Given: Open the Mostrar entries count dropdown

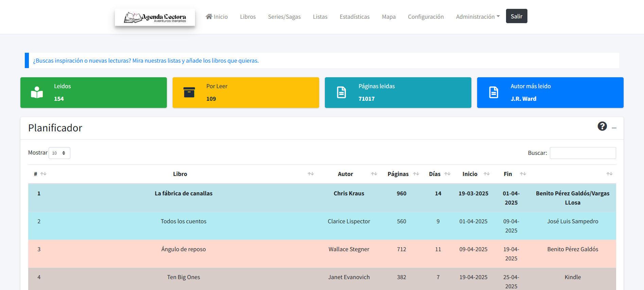Looking at the screenshot, I should click(59, 153).
